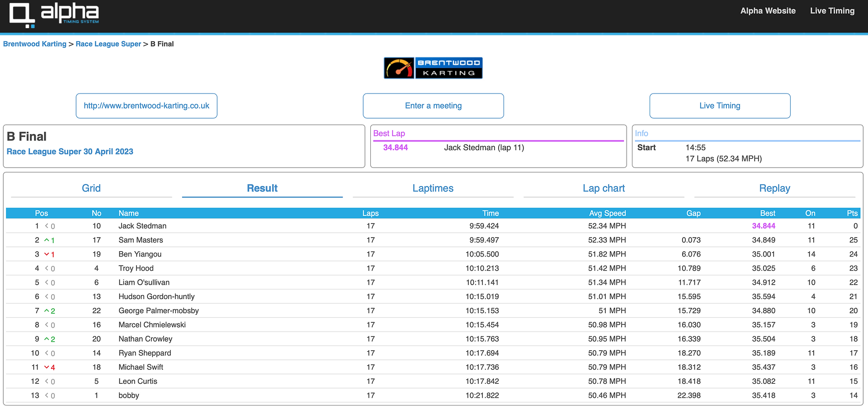Click Live Timing in the top navigation
The image size is (868, 415).
click(832, 11)
